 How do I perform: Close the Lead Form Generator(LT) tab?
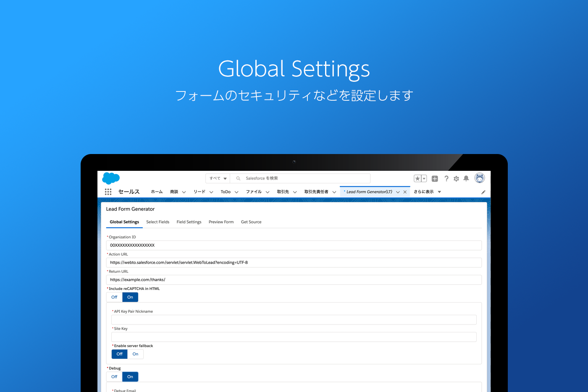coord(405,192)
